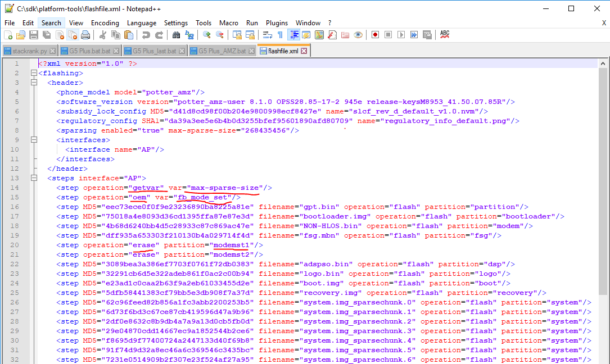610x364 pixels.
Task: Toggle word wrap in the toolbar
Action: (267, 35)
